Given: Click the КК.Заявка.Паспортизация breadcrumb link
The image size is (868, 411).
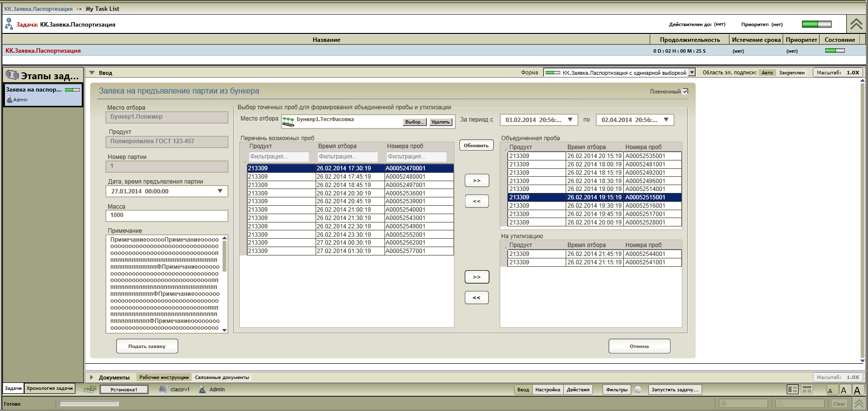Looking at the screenshot, I should 38,9.
